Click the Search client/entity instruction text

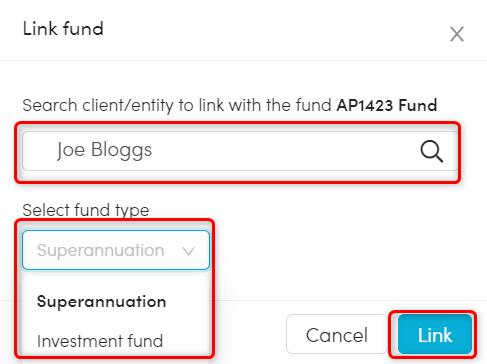[x=177, y=105]
